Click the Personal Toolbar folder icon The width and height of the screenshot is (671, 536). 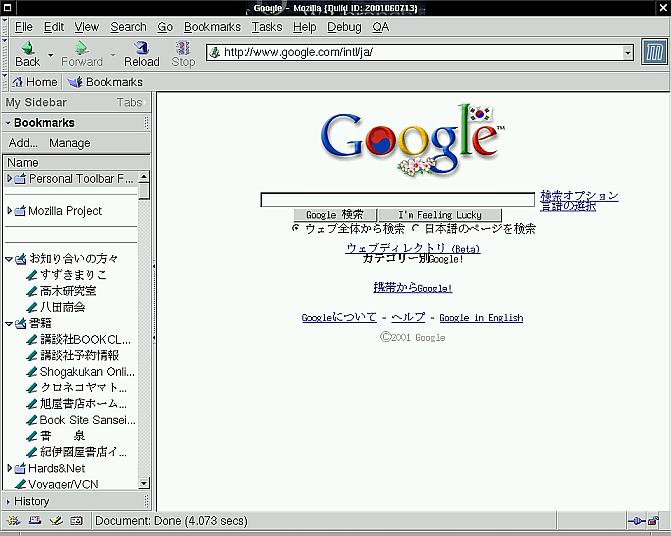[20, 178]
